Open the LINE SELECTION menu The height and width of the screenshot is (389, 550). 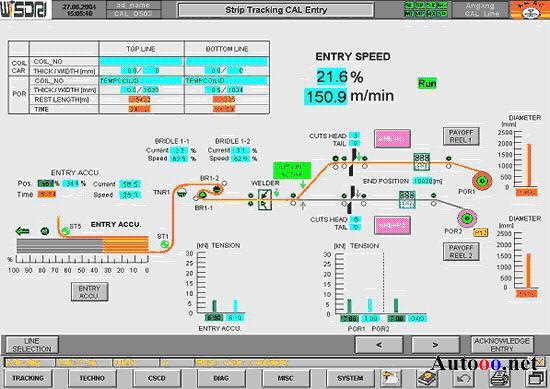click(x=32, y=345)
